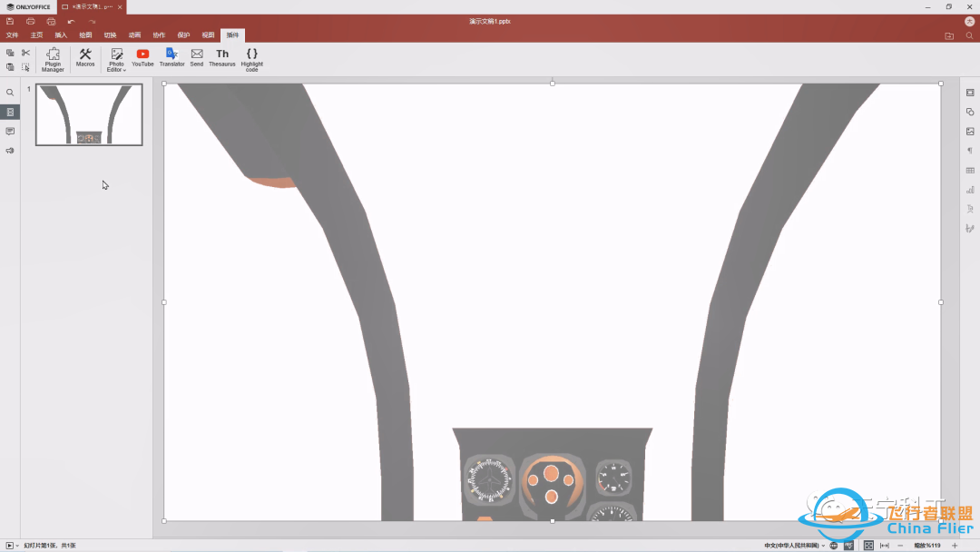Viewport: 980px width, 552px height.
Task: Open the Thesaurus plugin
Action: click(222, 59)
